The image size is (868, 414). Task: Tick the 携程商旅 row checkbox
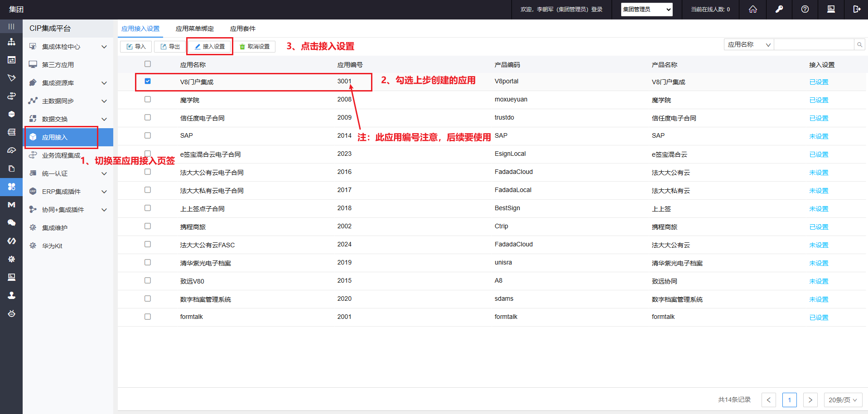(148, 226)
